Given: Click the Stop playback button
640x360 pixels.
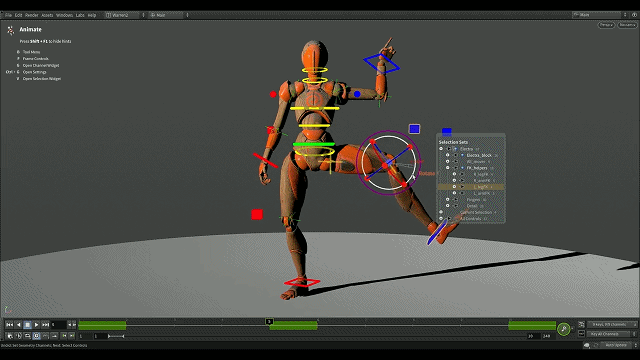Looking at the screenshot, I should [27, 325].
